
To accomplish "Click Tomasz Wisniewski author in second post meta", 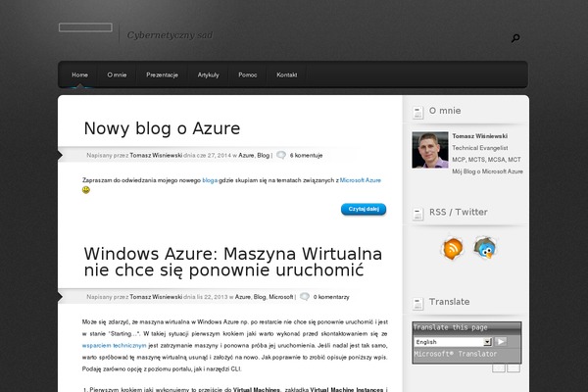I will click(156, 297).
